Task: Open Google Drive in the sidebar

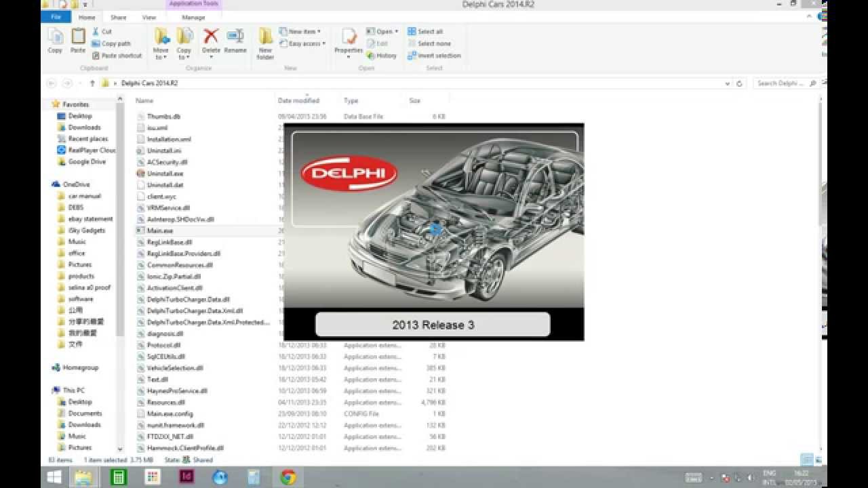Action: pyautogui.click(x=87, y=162)
